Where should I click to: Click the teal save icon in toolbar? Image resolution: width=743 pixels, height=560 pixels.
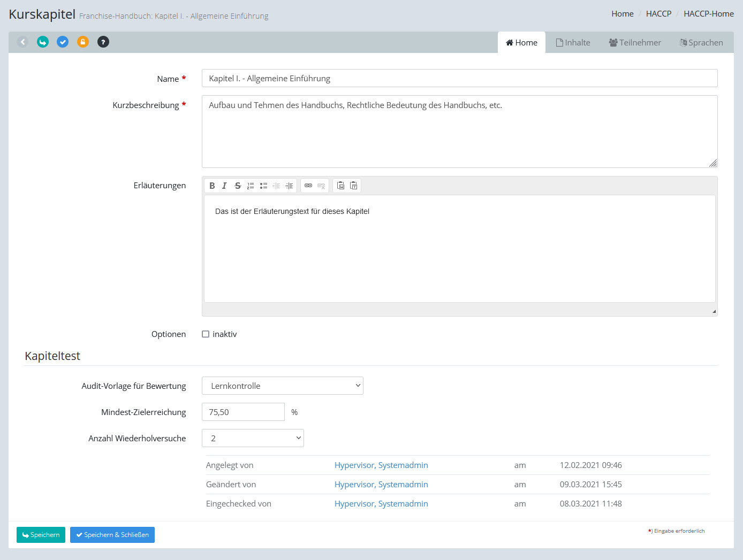click(x=43, y=42)
